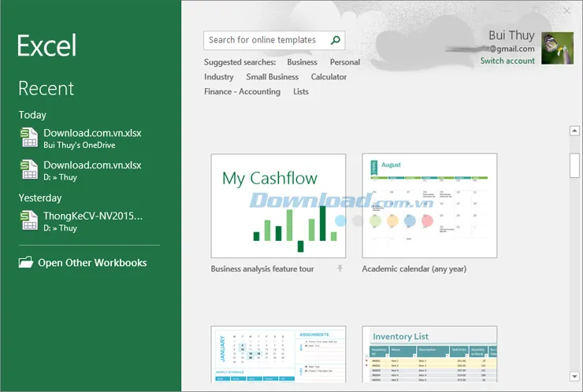
Task: Click the Academic calendar (any year) caption
Action: 414,268
